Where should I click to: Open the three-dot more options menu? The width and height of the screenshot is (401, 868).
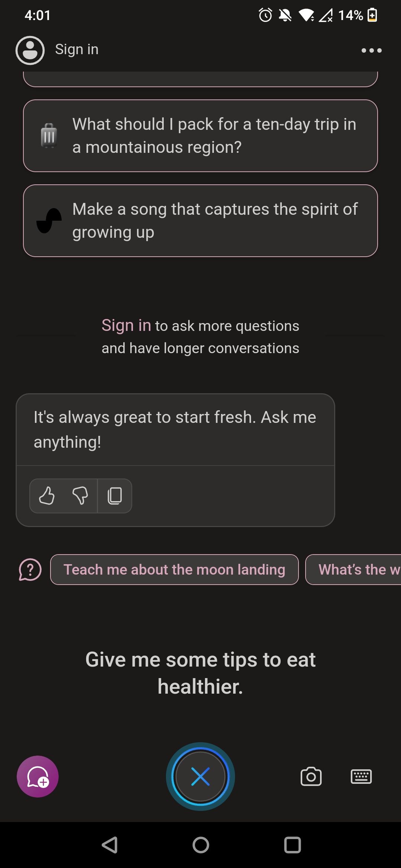(371, 50)
